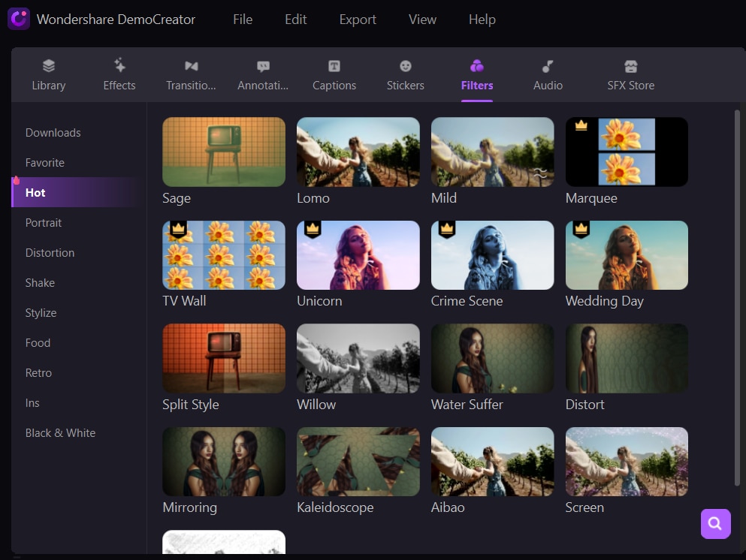Select the Aibao filter thumbnail
746x560 pixels.
click(492, 462)
